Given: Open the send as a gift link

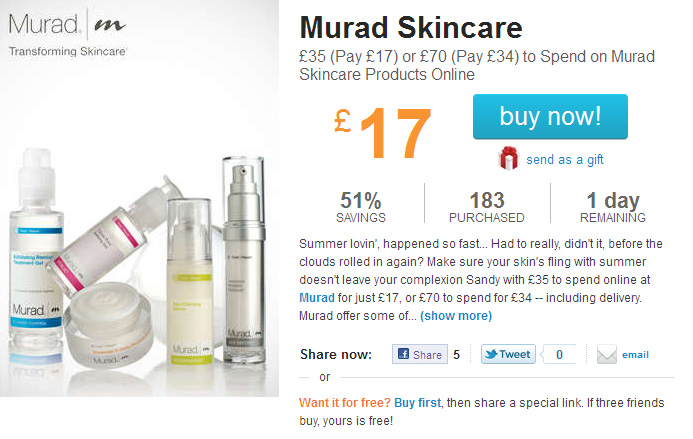Looking at the screenshot, I should click(564, 160).
